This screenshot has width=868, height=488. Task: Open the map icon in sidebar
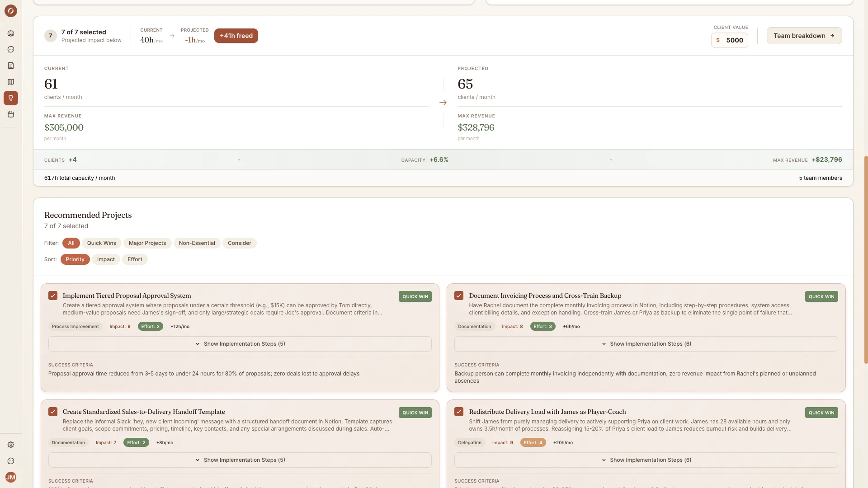point(11,82)
